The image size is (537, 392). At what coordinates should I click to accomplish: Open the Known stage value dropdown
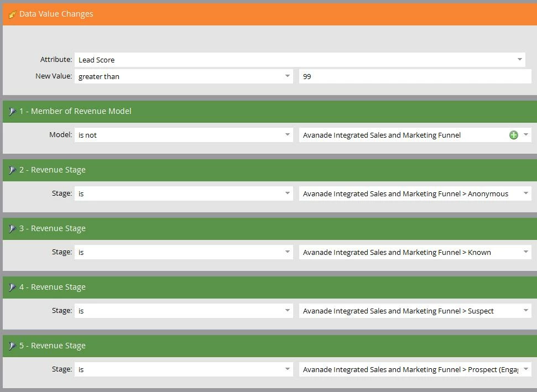pos(526,252)
